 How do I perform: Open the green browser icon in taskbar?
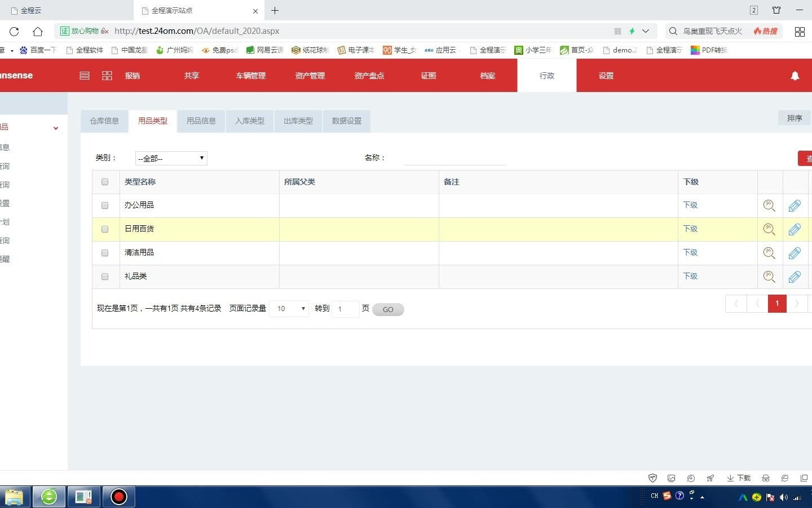(x=49, y=497)
